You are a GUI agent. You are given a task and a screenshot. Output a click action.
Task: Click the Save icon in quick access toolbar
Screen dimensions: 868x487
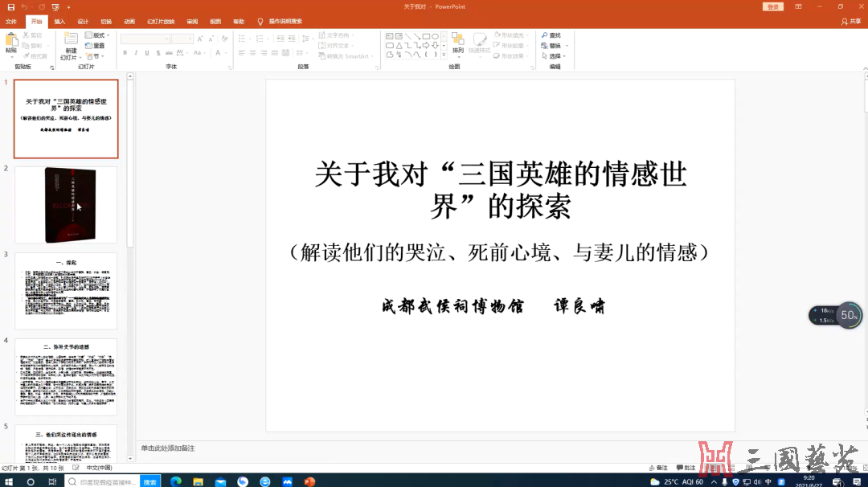pyautogui.click(x=10, y=6)
